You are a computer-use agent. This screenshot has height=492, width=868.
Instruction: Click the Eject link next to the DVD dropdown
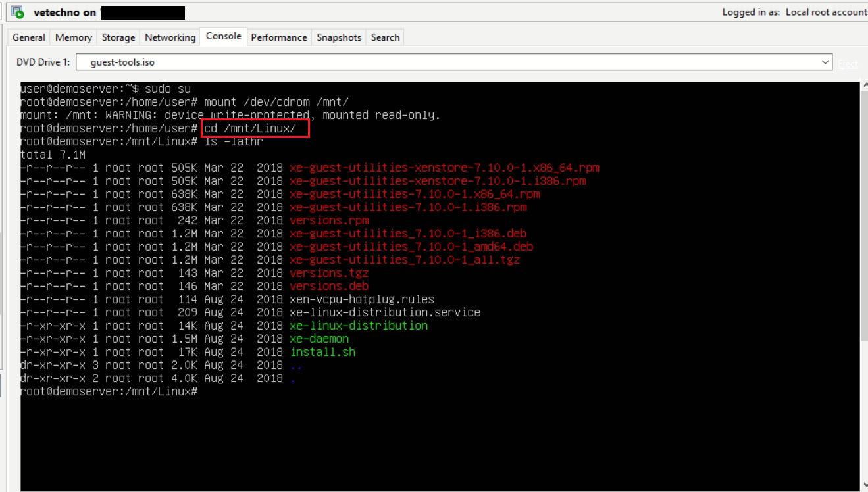coord(848,62)
